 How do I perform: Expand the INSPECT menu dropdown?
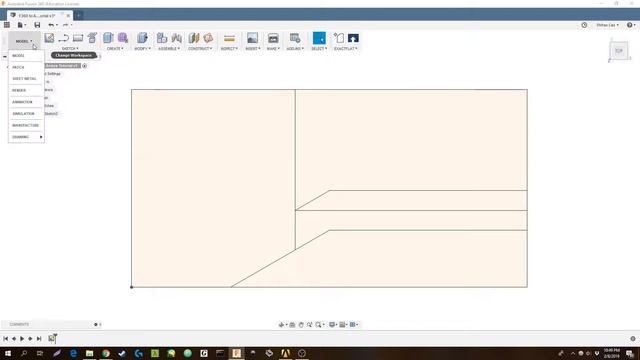pos(229,49)
